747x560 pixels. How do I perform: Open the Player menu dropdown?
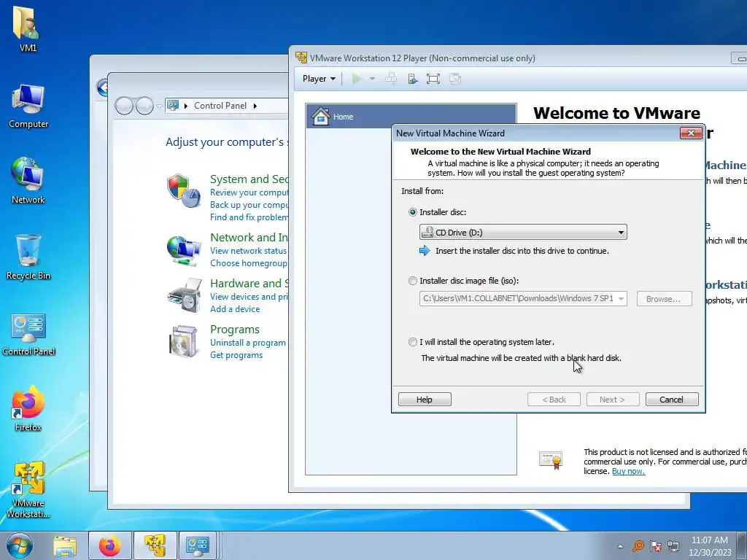[319, 79]
